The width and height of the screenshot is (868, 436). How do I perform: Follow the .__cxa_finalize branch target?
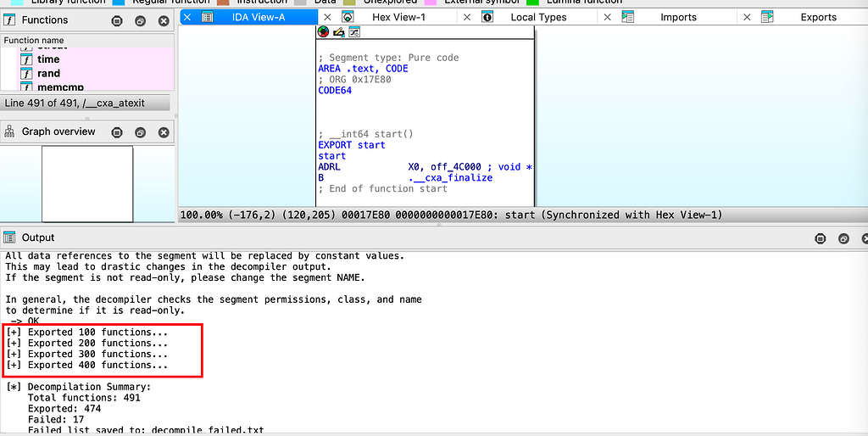tap(451, 178)
